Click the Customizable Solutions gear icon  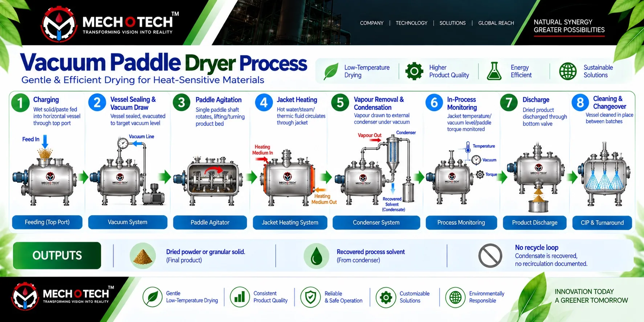point(386,298)
